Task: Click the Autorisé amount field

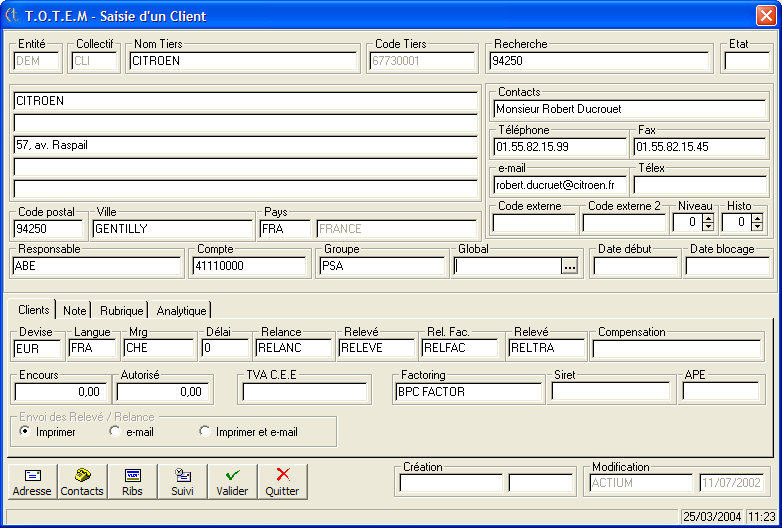Action: [x=163, y=392]
